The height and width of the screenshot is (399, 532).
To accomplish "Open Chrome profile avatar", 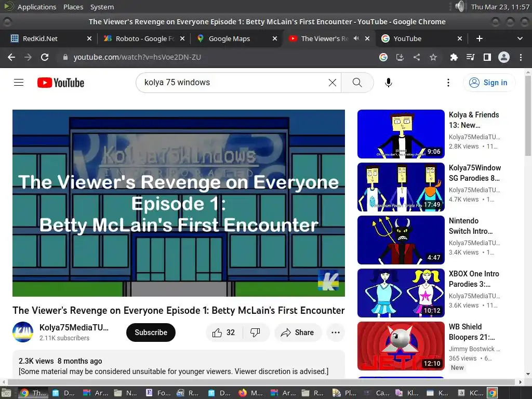I will tap(504, 57).
